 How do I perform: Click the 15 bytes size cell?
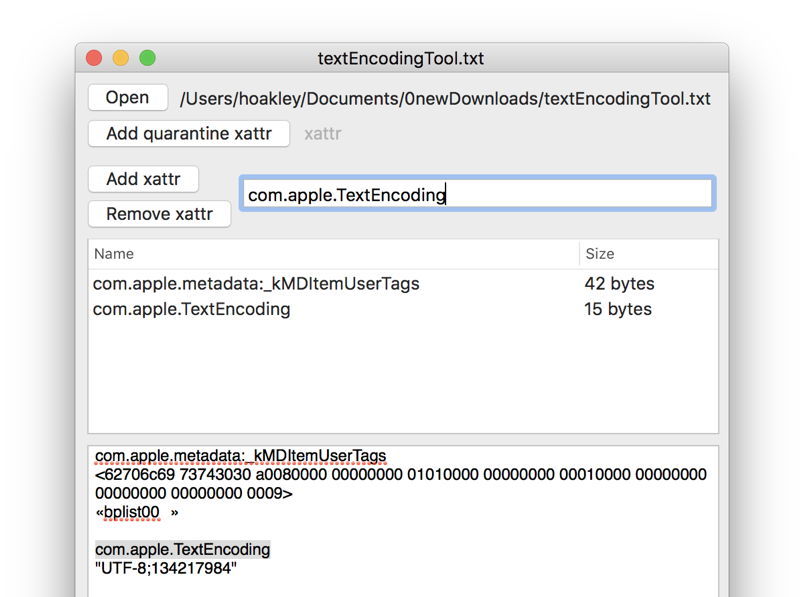click(618, 310)
